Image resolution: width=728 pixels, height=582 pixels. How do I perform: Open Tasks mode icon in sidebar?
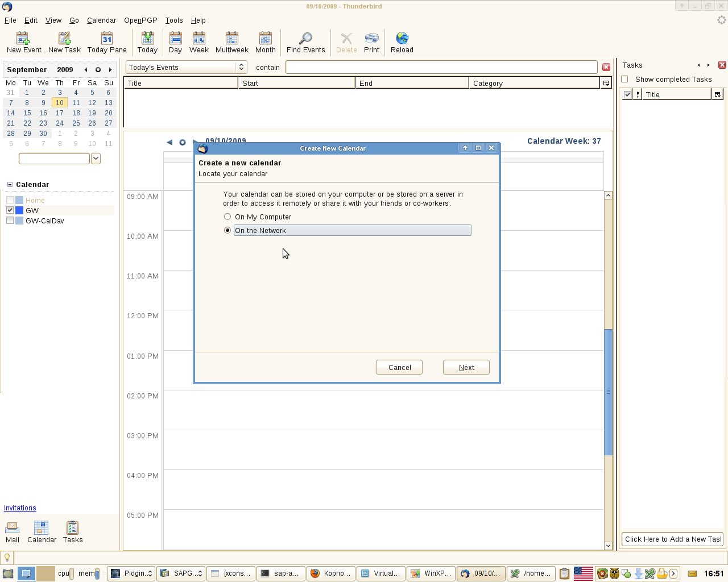click(73, 533)
